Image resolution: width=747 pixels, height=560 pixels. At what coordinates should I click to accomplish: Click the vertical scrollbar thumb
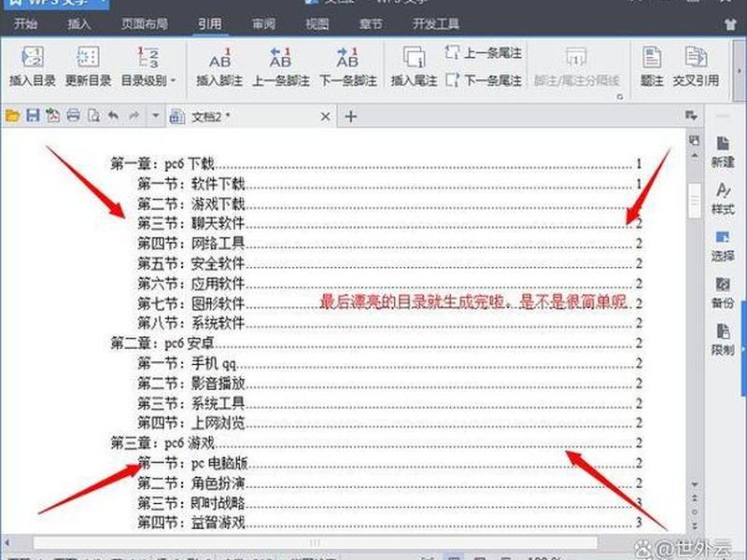(695, 200)
